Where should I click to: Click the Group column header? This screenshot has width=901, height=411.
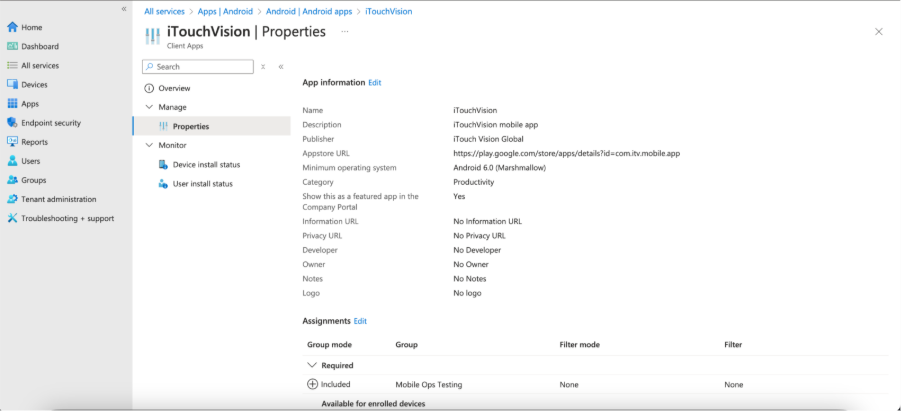[x=406, y=345]
